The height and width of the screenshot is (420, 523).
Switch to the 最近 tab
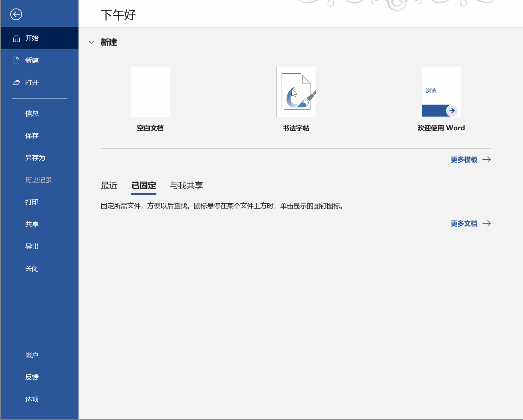[109, 186]
